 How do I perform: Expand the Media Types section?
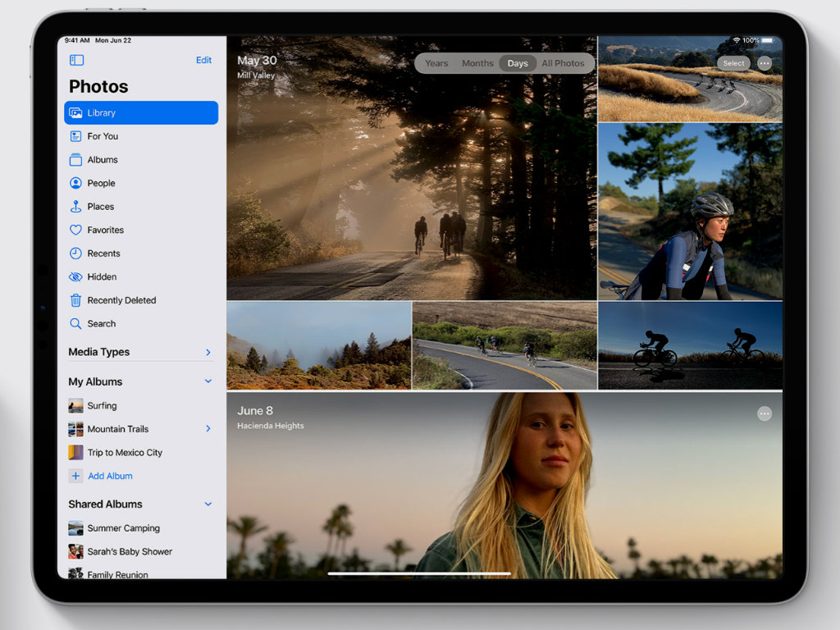[x=208, y=353]
